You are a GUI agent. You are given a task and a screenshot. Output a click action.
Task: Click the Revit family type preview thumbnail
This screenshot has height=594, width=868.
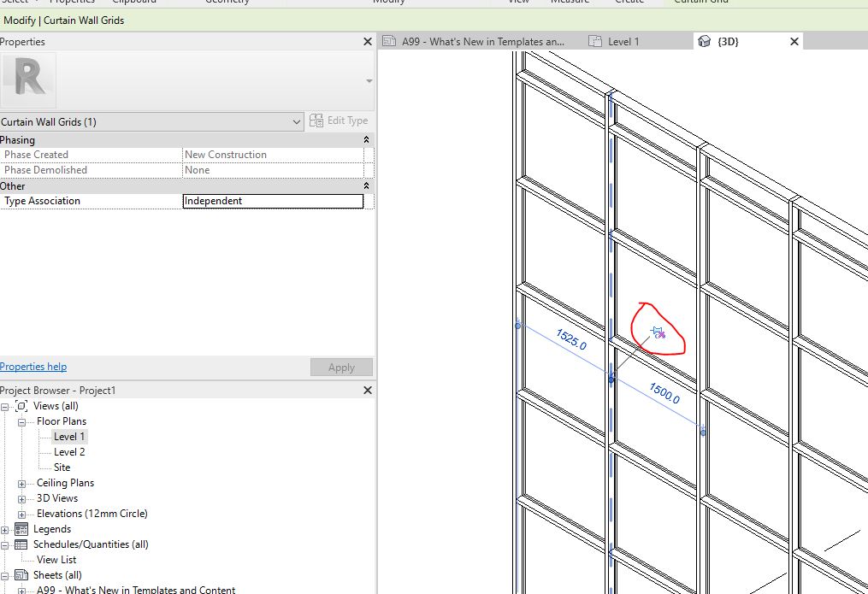pos(27,80)
